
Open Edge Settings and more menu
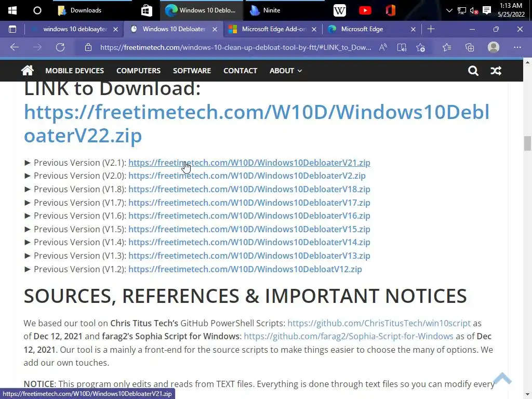[x=517, y=47]
